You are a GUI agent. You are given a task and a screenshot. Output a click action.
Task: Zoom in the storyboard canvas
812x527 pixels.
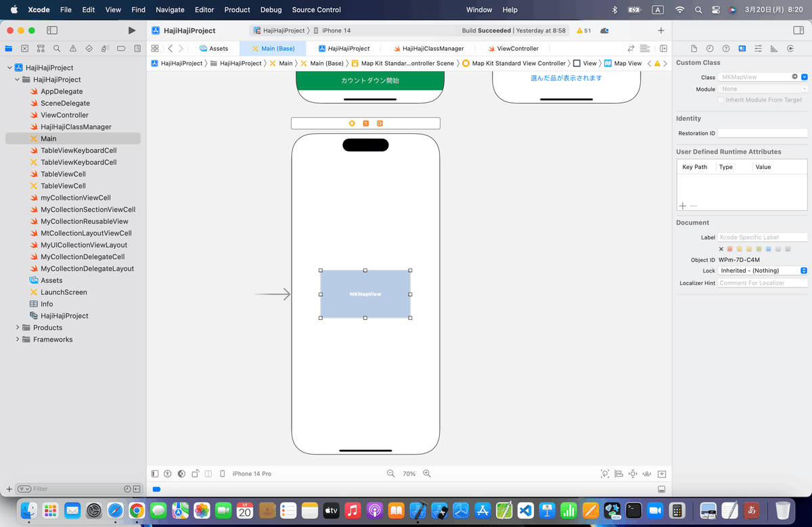pos(427,474)
